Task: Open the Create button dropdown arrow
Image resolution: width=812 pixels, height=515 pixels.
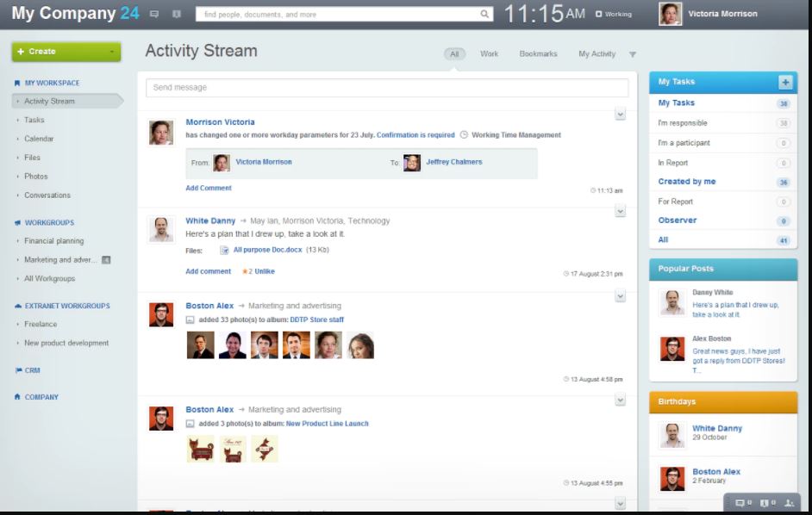Action: click(112, 52)
